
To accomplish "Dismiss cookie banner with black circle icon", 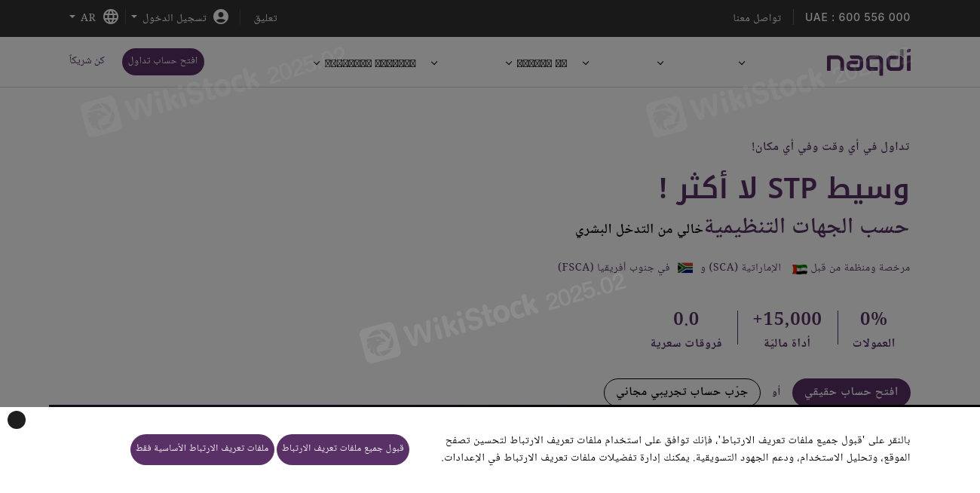I will coord(17,420).
